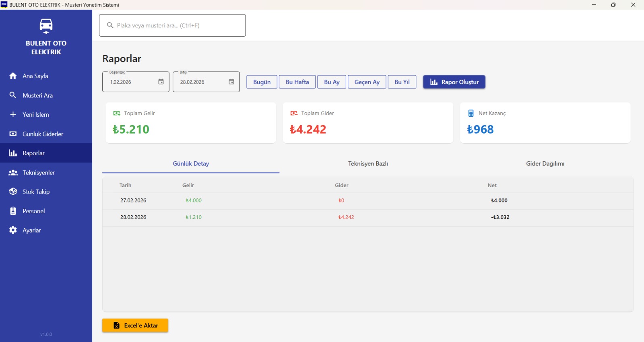Open Ayarlar using the gear icon
644x342 pixels.
[13, 230]
